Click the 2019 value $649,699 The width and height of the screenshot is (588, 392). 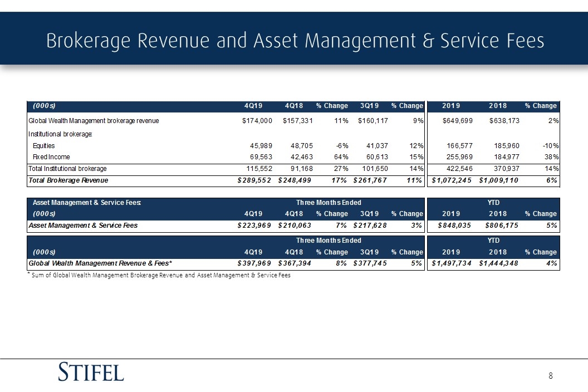click(458, 121)
